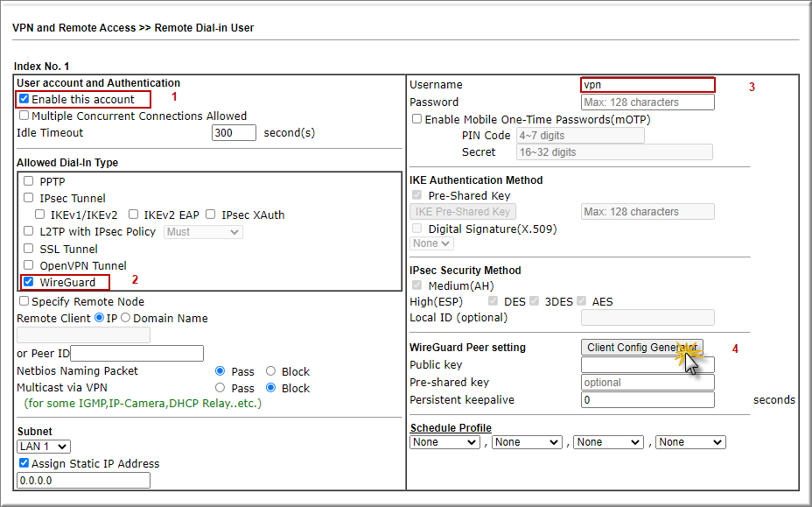This screenshot has height=507, width=812.
Task: Set Netbios Naming Packet to Block
Action: (x=271, y=371)
